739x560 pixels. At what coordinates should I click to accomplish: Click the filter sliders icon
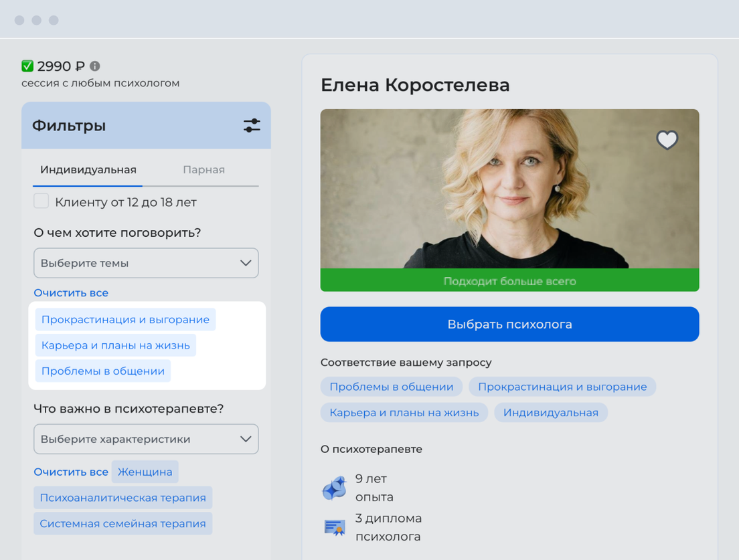point(252,125)
